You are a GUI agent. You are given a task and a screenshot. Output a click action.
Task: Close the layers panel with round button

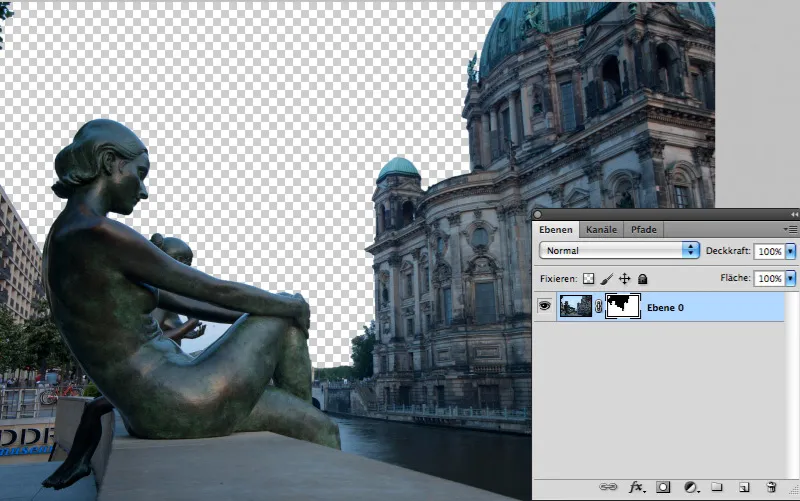point(537,214)
